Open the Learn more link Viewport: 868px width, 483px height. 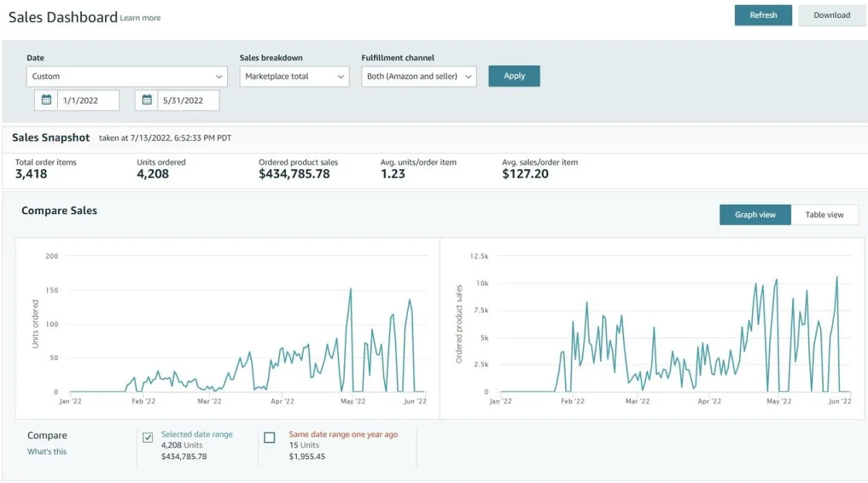click(x=140, y=18)
